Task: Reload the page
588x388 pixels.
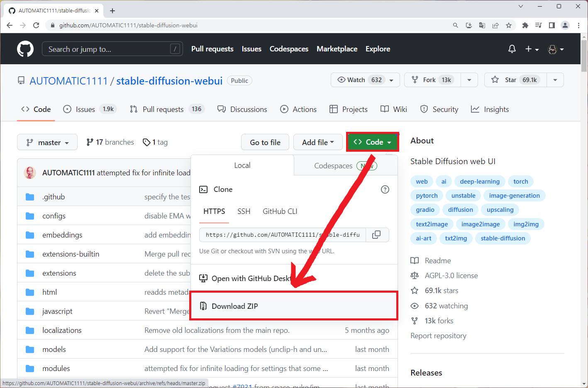Action: [36, 25]
